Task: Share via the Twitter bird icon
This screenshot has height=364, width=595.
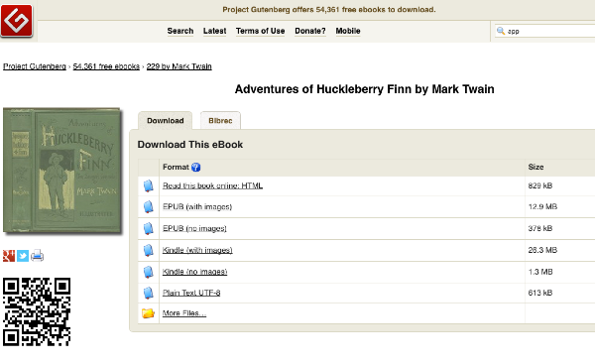Action: [x=23, y=256]
